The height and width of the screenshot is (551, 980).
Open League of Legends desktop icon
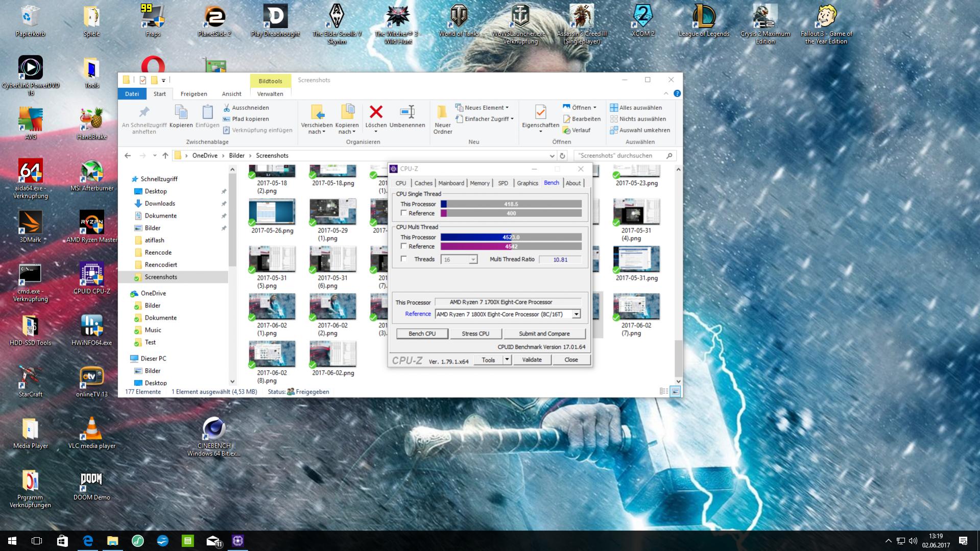point(704,20)
